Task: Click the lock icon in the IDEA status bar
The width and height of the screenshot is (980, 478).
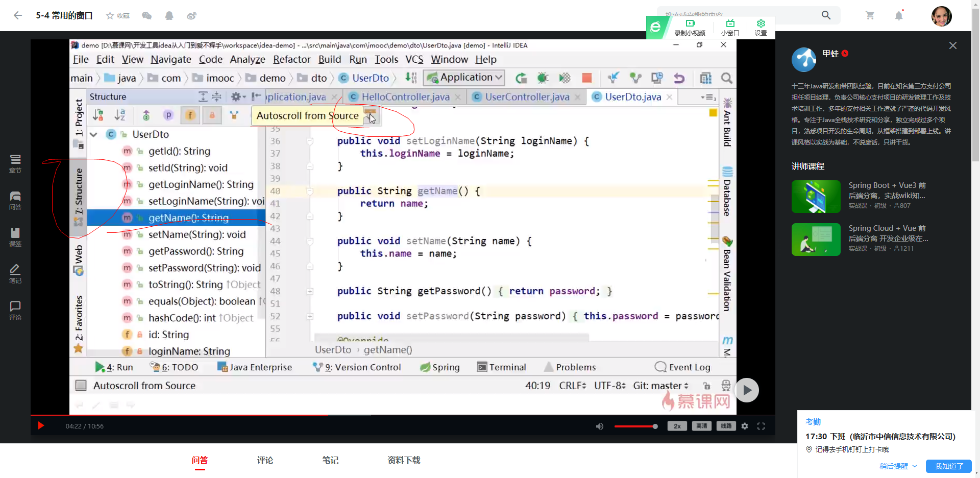Action: point(706,386)
